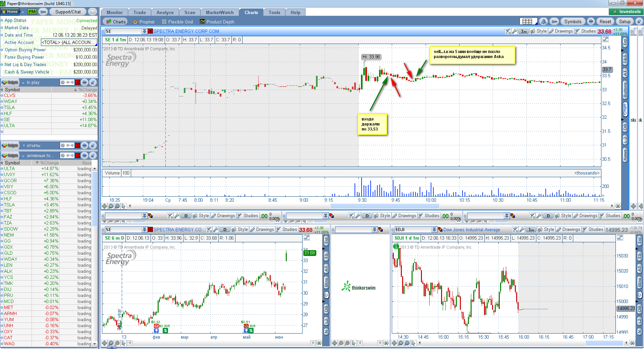This screenshot has width=644, height=349.
Task: Select pointer tool under main SE chart
Action: pos(124,206)
